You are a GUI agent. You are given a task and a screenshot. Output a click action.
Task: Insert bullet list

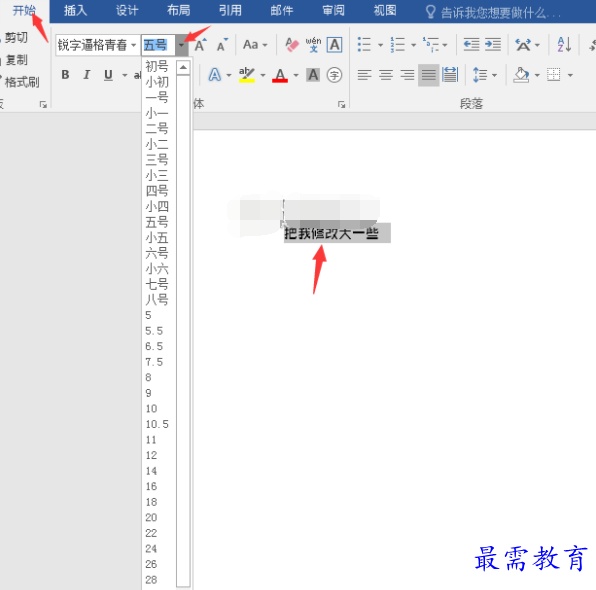pos(364,44)
